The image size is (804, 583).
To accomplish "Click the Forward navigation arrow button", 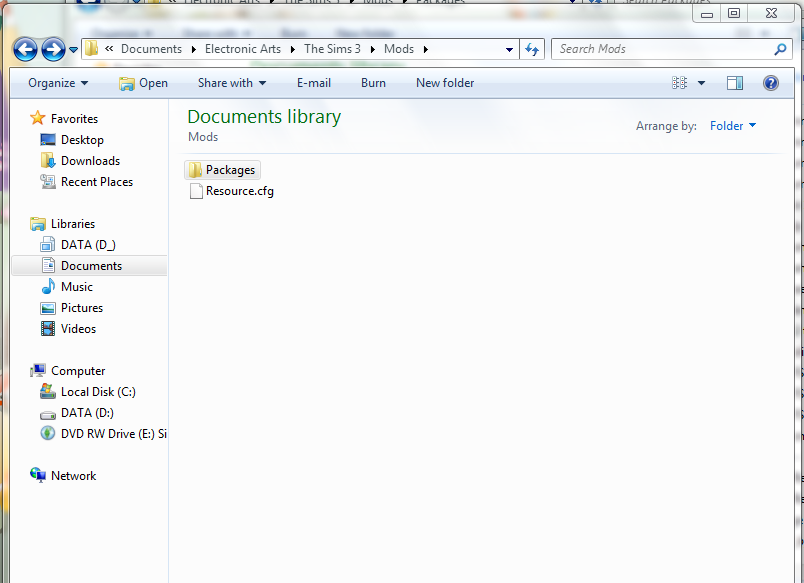I will coord(53,49).
